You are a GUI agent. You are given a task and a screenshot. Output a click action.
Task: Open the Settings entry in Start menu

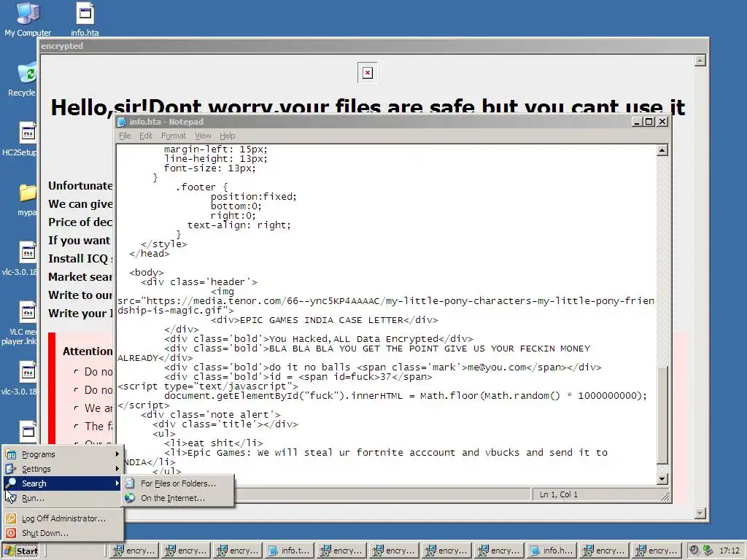63,469
